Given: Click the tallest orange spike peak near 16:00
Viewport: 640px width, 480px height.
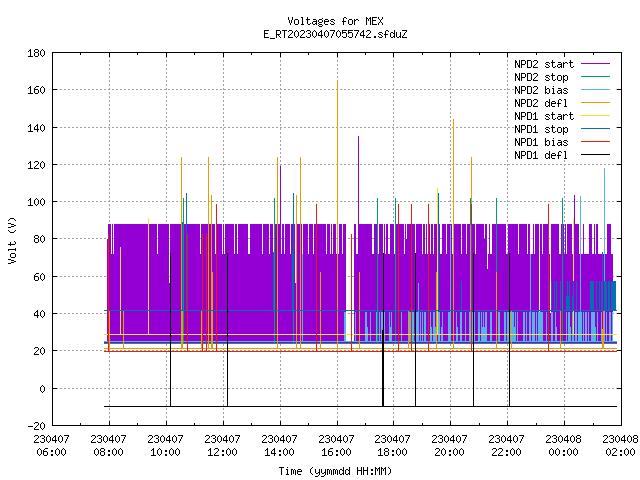Looking at the screenshot, I should (x=338, y=81).
